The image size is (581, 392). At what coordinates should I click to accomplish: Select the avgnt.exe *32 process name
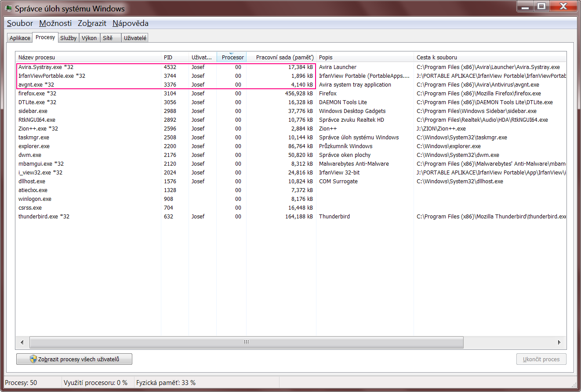pos(36,84)
